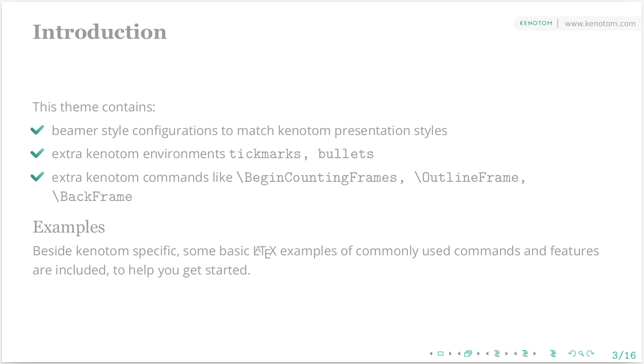
Task: Click next frame arrow right of stacked frames icon
Action: 478,354
